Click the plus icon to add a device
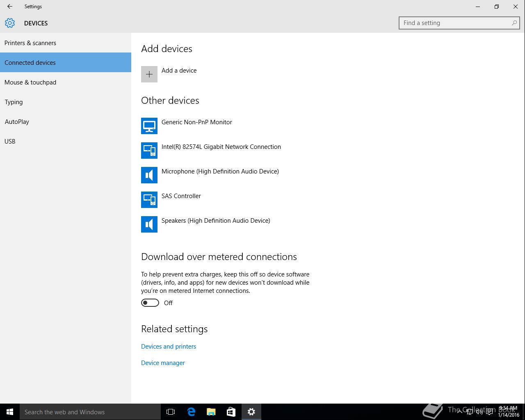Viewport: 525px width, 420px height. tap(149, 74)
